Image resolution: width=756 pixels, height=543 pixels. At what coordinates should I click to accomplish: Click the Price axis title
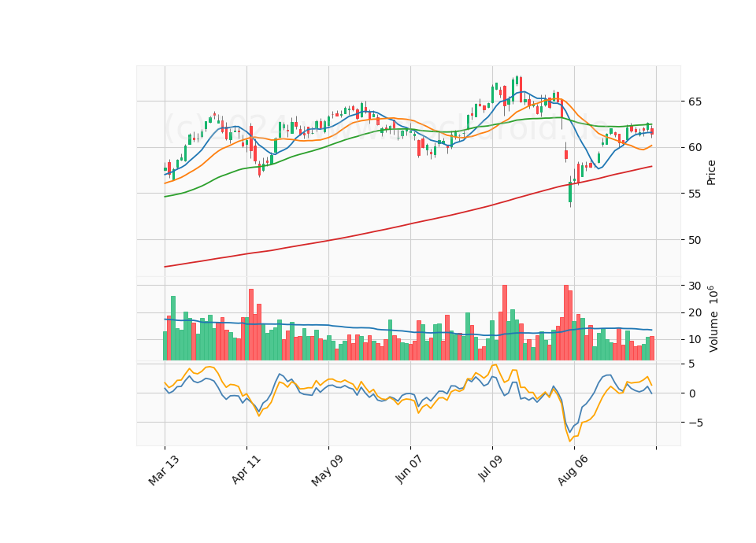pos(711,173)
